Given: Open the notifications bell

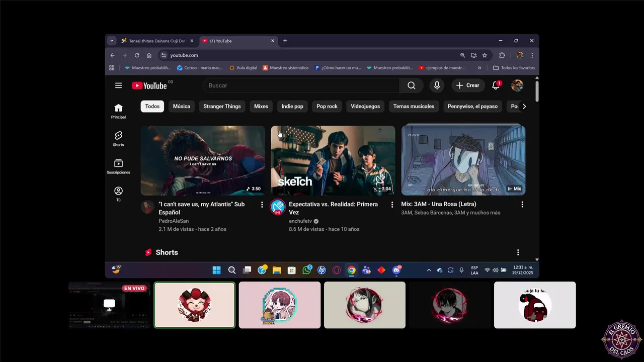Looking at the screenshot, I should click(x=496, y=85).
